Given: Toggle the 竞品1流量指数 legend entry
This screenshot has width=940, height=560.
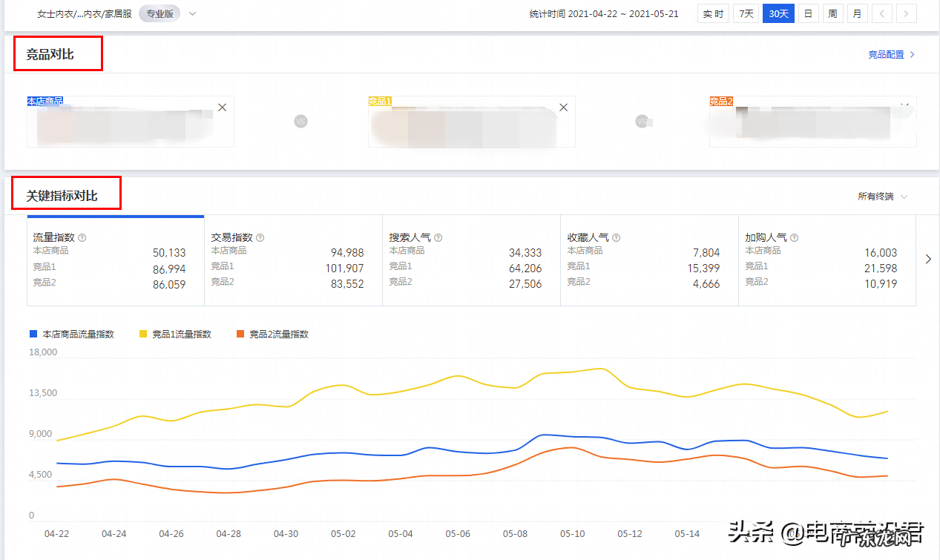Looking at the screenshot, I should 174,334.
